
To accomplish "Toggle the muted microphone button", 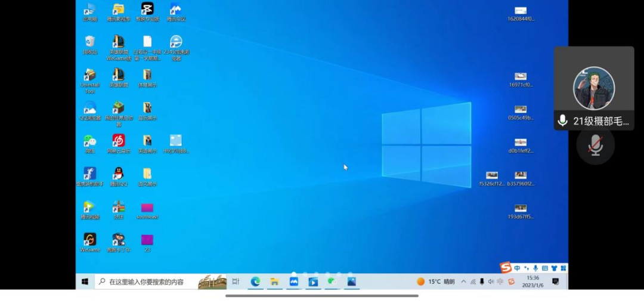I will [x=595, y=146].
